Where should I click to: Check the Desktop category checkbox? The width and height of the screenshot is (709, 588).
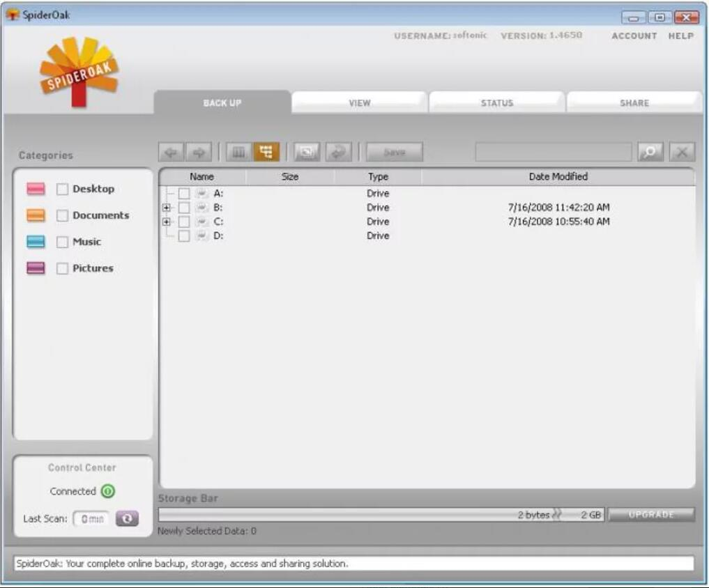tap(63, 189)
